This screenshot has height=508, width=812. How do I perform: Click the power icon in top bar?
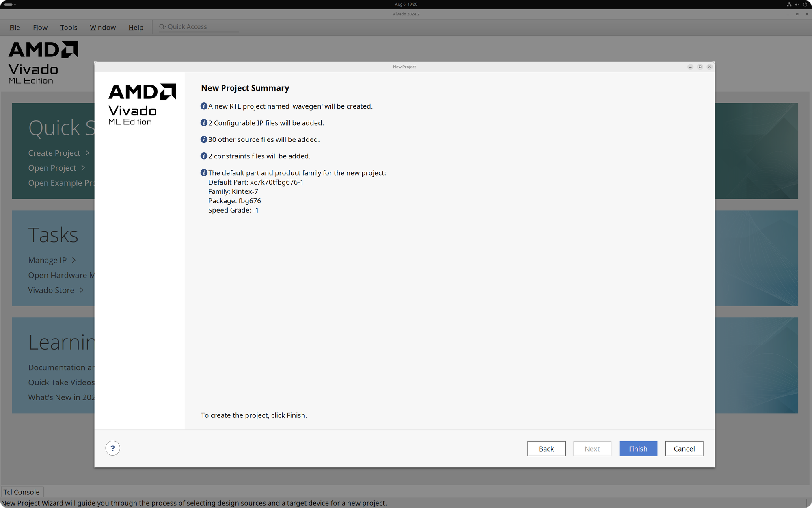click(x=805, y=4)
